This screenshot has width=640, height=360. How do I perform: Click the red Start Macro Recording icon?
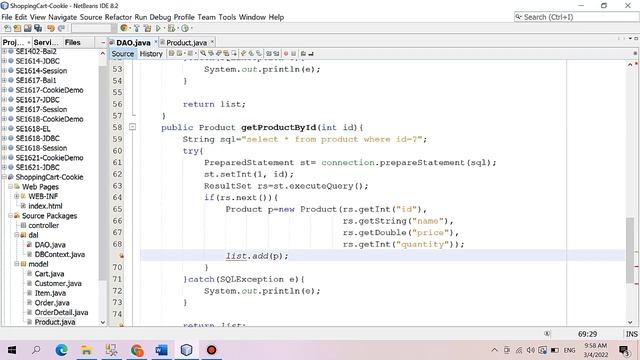click(286, 53)
